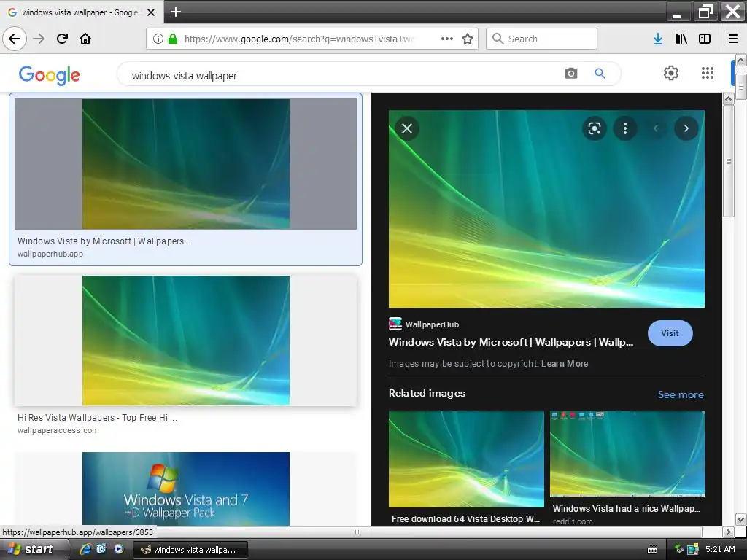
Task: Toggle the browser sidebar view
Action: 705,39
